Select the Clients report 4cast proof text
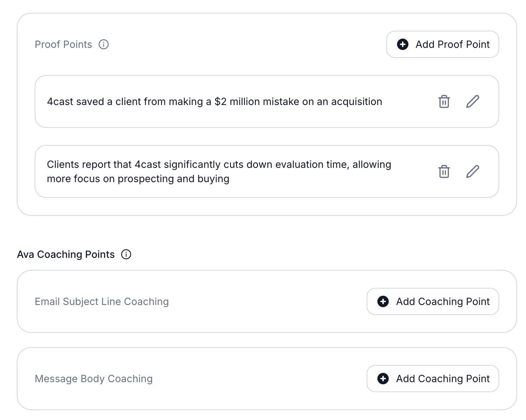The height and width of the screenshot is (420, 526). click(219, 171)
